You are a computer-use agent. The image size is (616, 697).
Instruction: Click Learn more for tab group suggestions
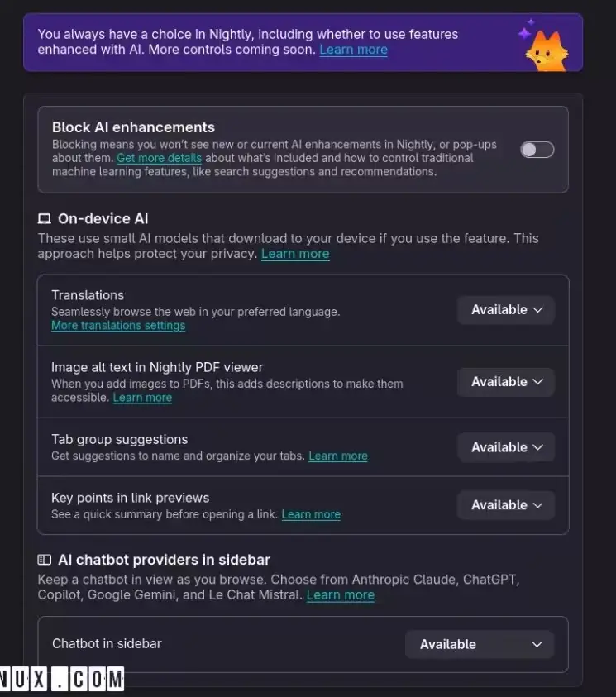(338, 456)
